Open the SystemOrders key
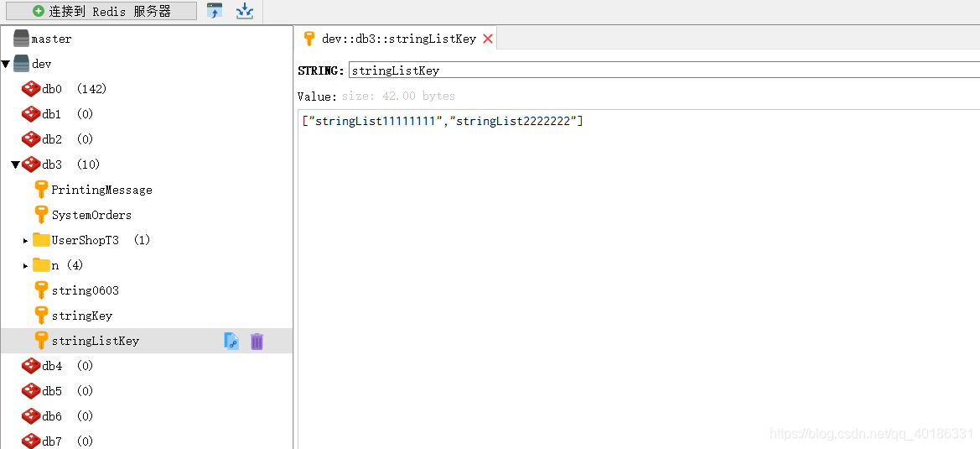This screenshot has width=980, height=449. [92, 215]
